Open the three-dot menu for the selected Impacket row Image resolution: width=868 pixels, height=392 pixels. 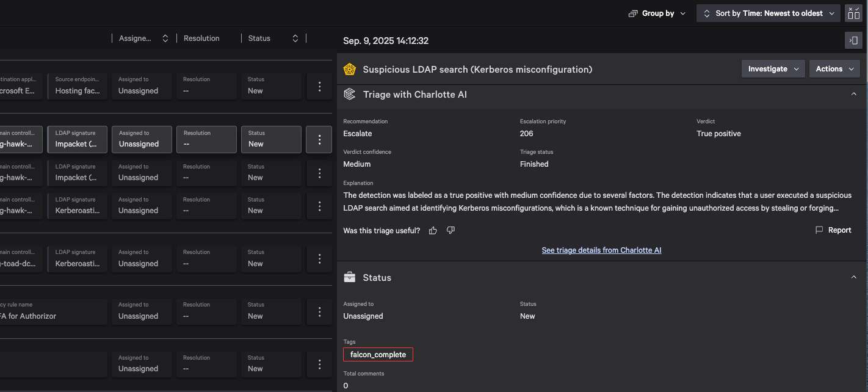pyautogui.click(x=320, y=139)
